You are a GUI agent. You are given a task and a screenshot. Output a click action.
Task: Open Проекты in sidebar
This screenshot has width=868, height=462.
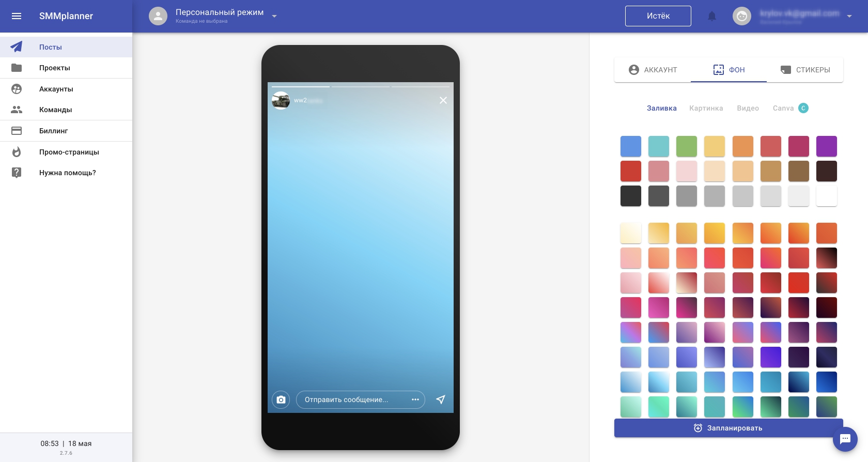(66, 68)
